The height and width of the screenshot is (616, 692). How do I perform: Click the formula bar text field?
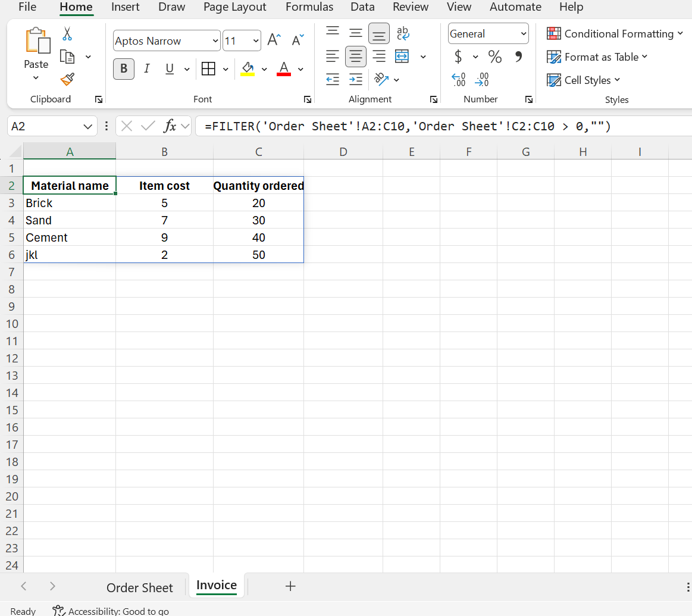click(x=443, y=126)
